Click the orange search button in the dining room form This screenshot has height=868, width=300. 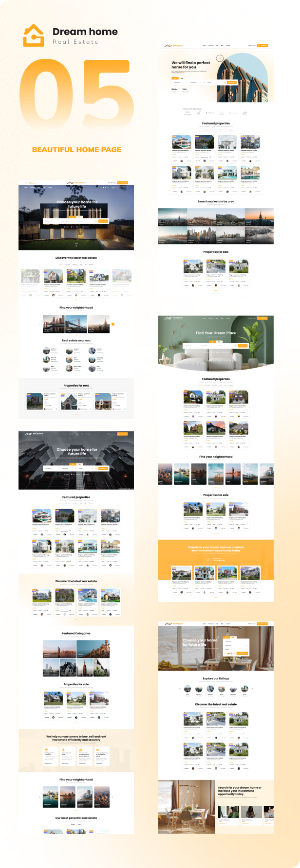242,654
